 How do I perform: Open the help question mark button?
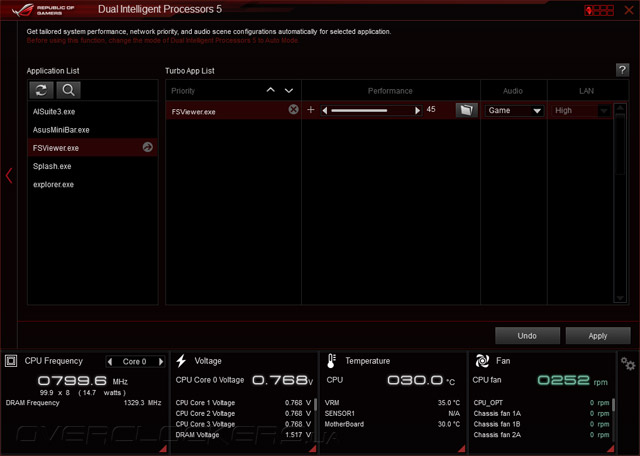point(622,70)
